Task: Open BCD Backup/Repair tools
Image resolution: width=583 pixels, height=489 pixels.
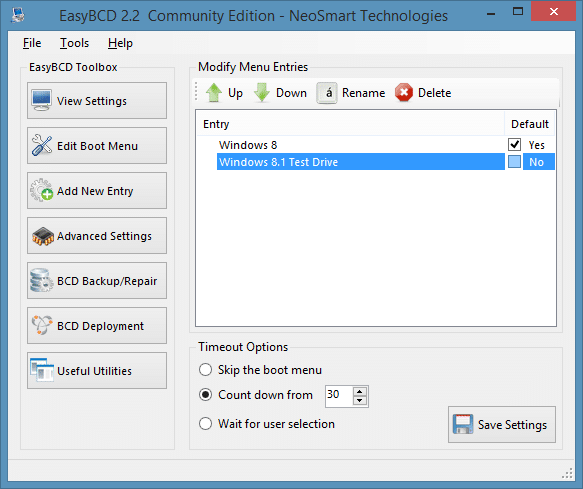Action: tap(97, 281)
